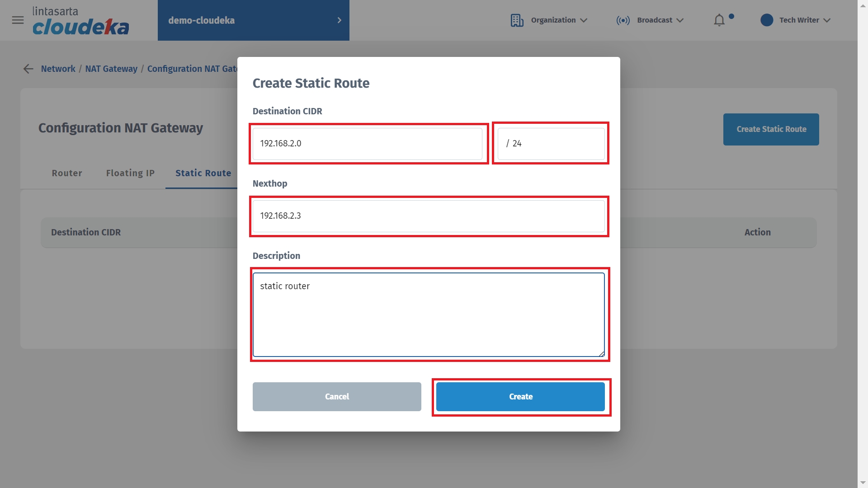This screenshot has width=868, height=488.
Task: Click the Broadcast signal icon
Action: [x=623, y=20]
